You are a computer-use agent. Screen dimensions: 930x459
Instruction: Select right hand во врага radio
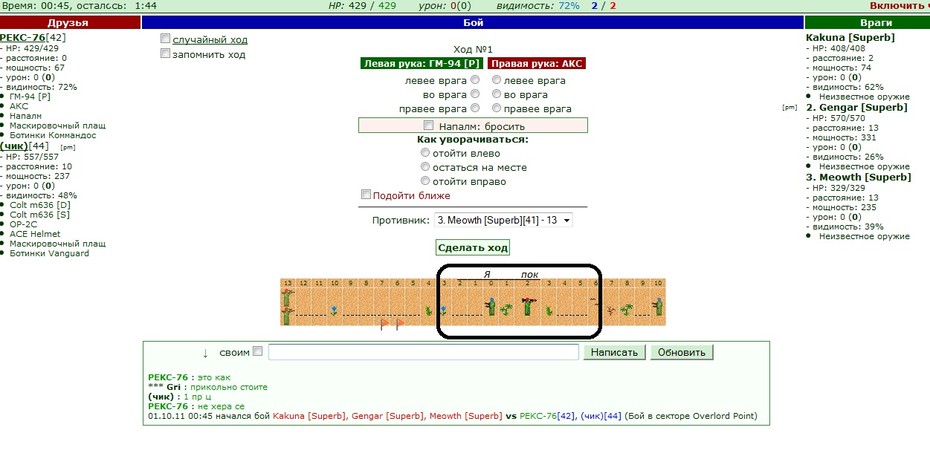[x=496, y=94]
